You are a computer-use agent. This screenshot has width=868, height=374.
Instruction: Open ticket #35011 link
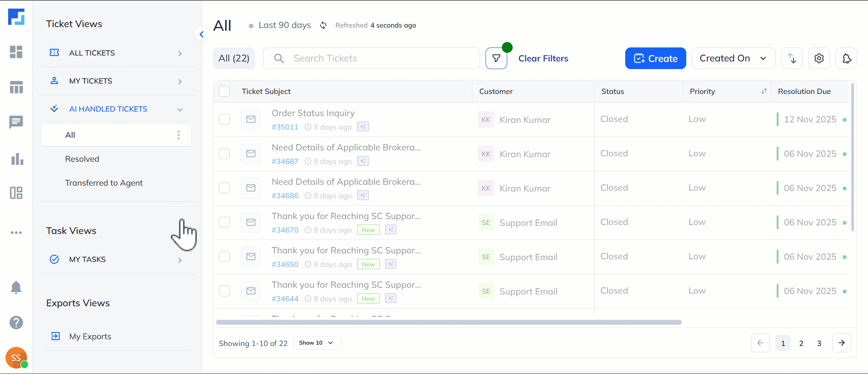(x=285, y=127)
